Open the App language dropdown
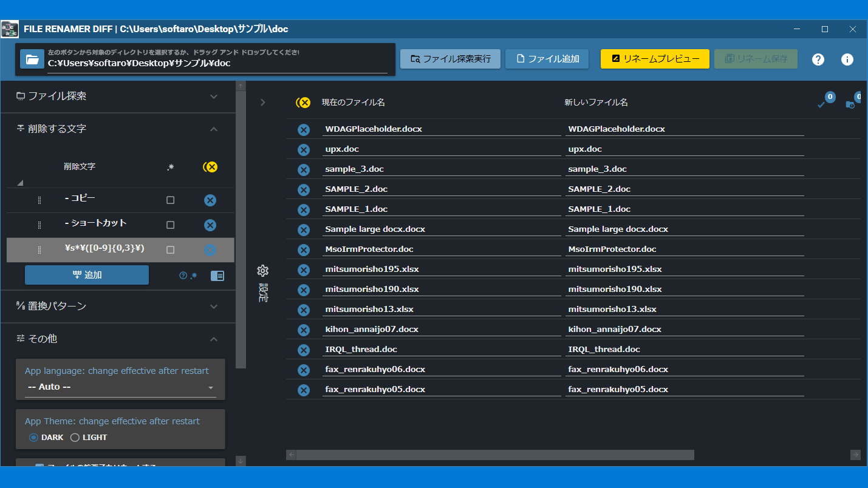This screenshot has width=868, height=488. (120, 387)
